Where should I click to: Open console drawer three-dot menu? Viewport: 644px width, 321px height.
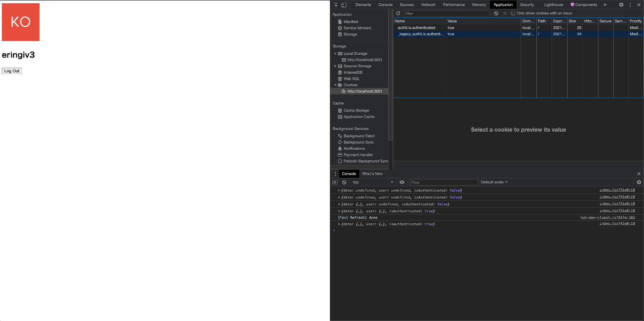click(335, 174)
